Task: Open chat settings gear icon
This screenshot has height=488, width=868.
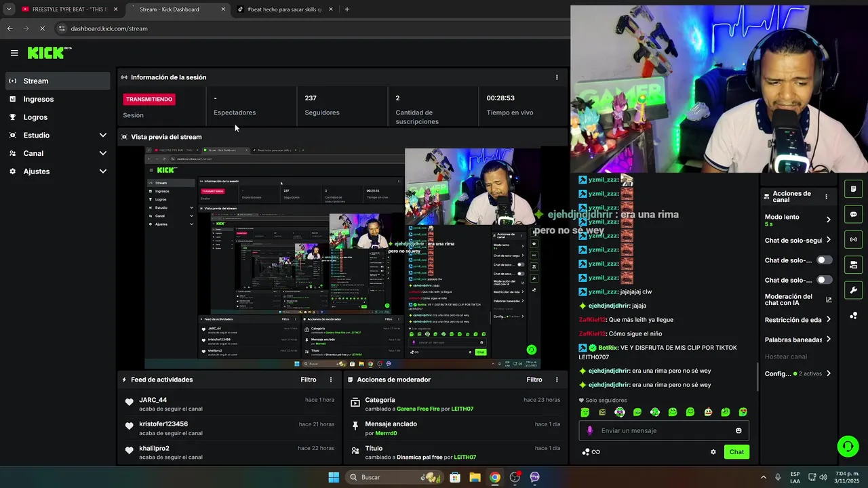Action: click(713, 452)
